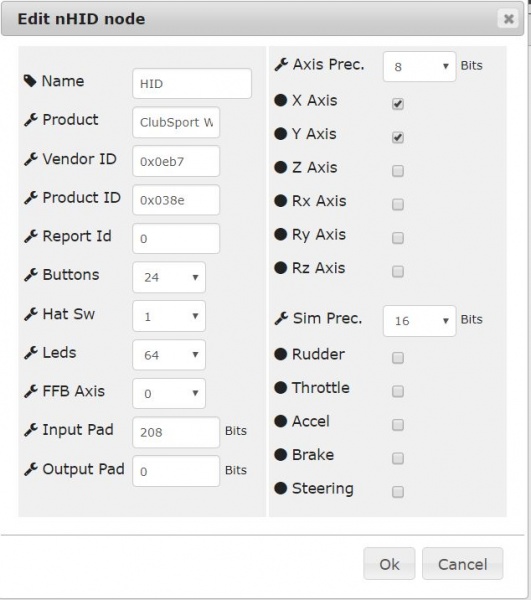Click the black dot beside Rudder

click(280, 354)
